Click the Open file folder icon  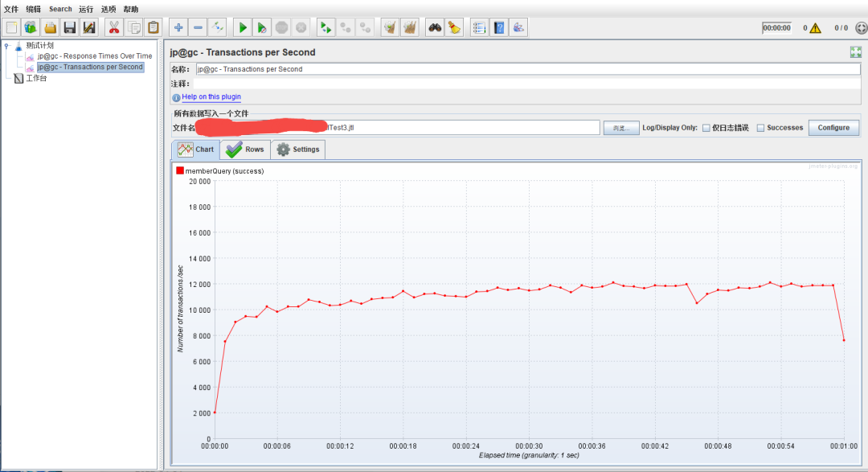pyautogui.click(x=51, y=27)
